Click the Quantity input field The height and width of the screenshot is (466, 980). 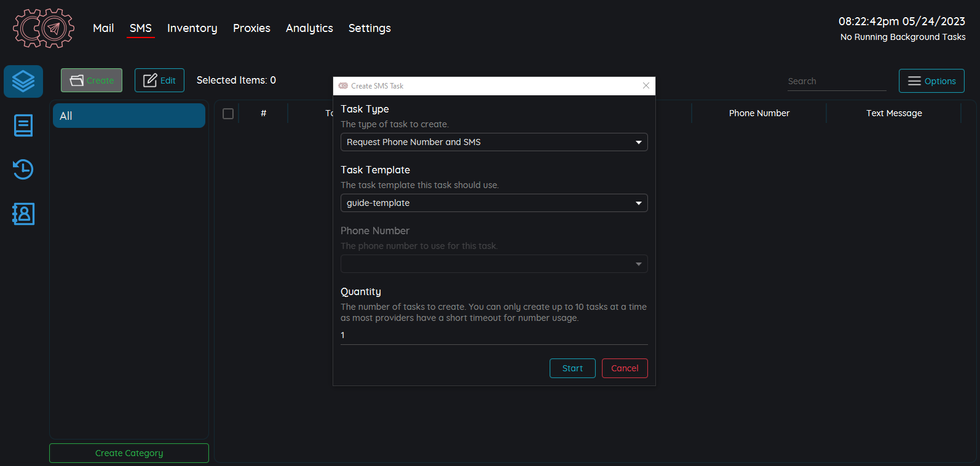(x=494, y=336)
